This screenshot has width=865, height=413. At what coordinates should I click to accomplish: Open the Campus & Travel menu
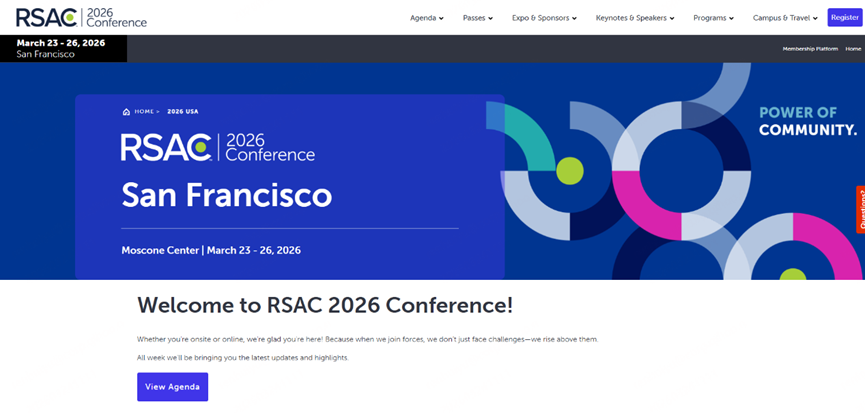click(x=784, y=18)
